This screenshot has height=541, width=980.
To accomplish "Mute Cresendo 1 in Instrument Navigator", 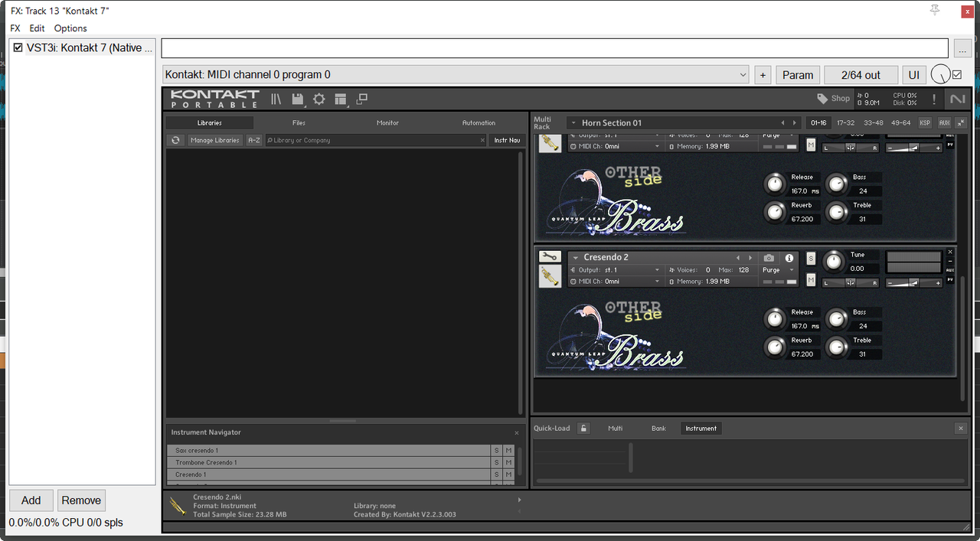I will coord(508,475).
